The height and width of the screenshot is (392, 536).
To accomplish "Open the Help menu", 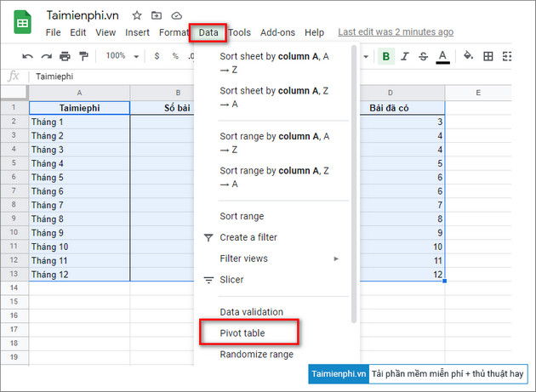I will click(314, 32).
